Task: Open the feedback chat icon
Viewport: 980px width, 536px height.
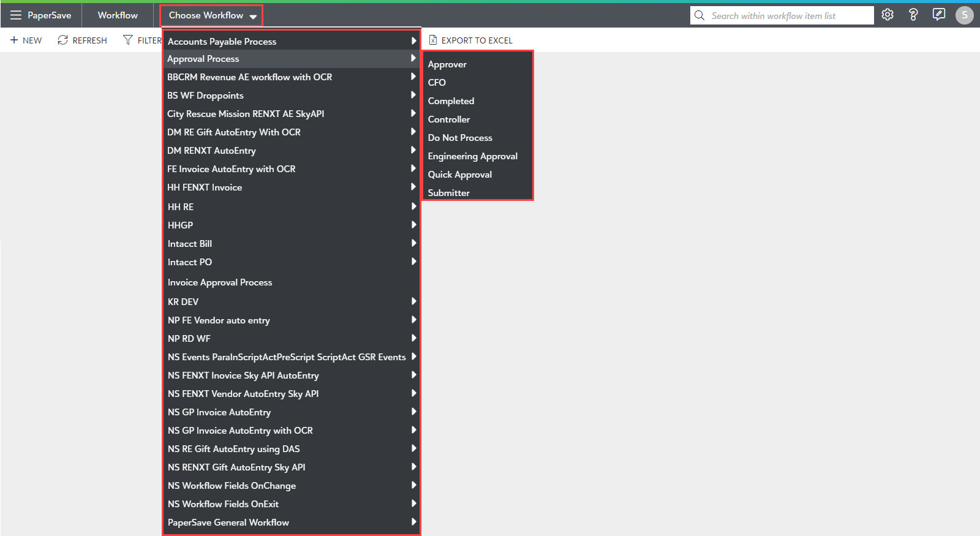Action: click(938, 15)
